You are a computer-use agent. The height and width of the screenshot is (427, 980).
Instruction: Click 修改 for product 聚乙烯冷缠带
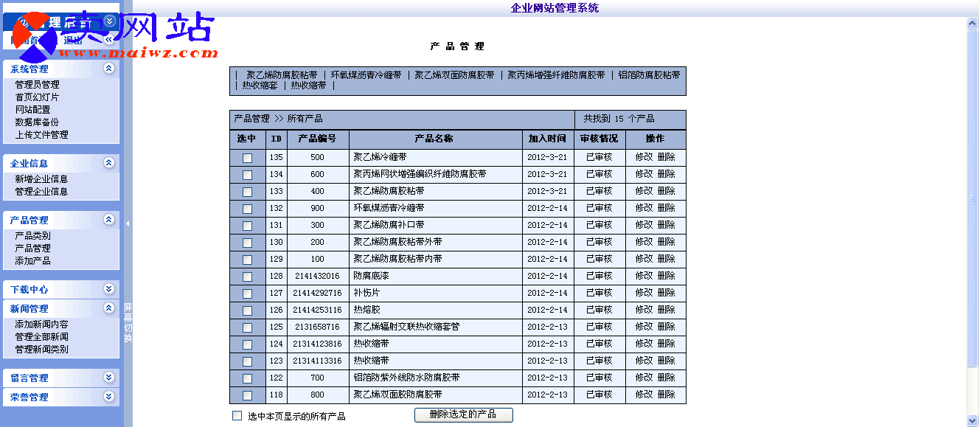[x=644, y=157]
